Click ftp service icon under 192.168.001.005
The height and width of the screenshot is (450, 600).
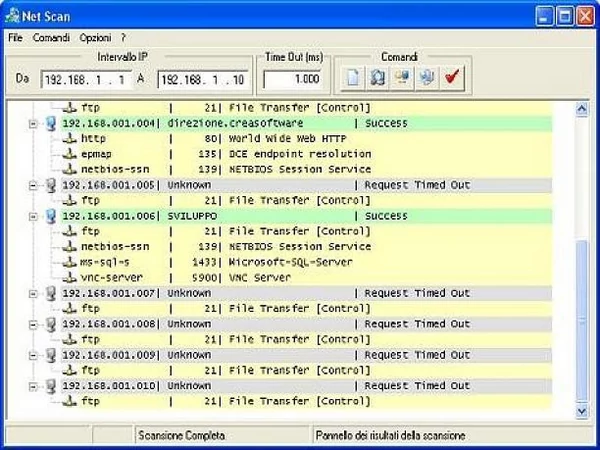coord(70,200)
